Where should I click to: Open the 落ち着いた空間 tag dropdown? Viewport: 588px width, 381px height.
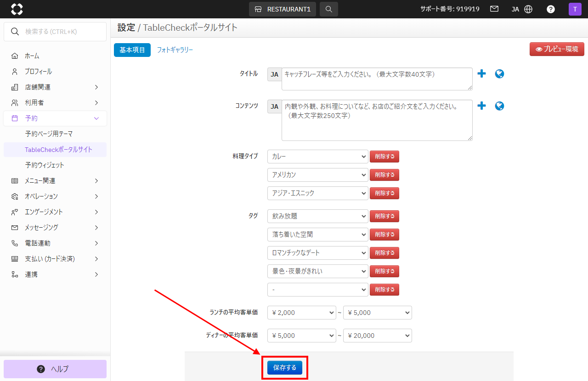[318, 235]
